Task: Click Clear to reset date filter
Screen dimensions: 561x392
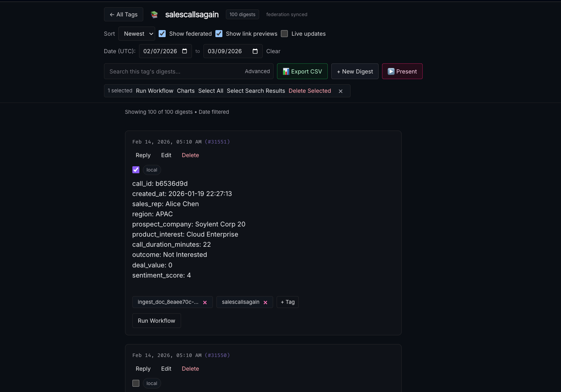Action: pyautogui.click(x=273, y=51)
